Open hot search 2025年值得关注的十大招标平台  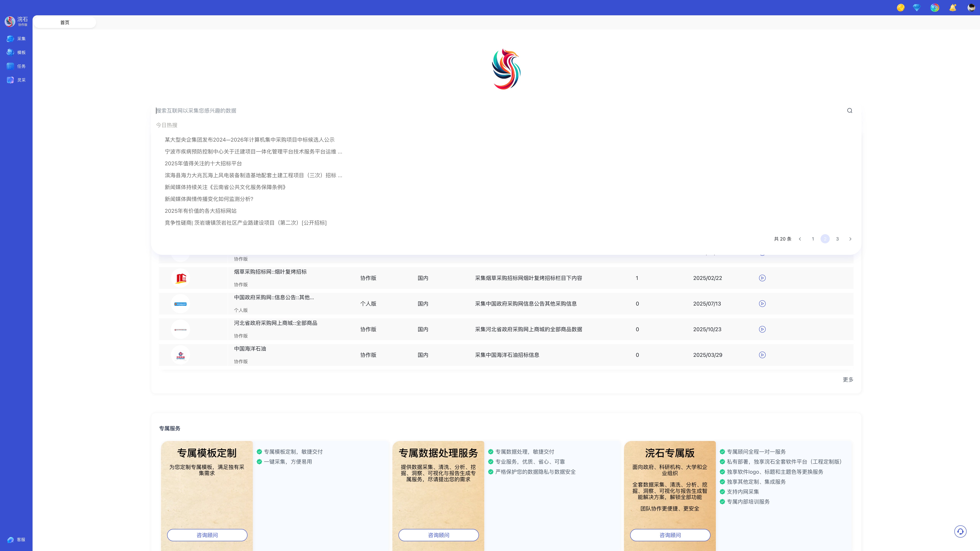pos(203,164)
